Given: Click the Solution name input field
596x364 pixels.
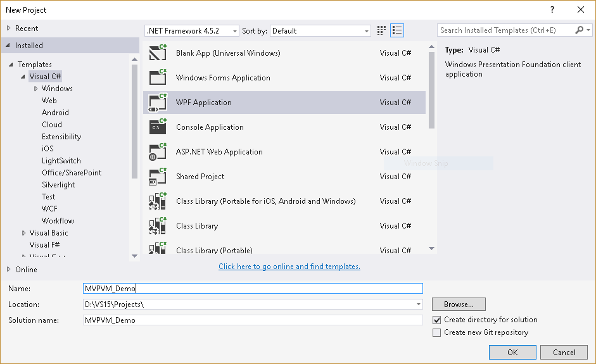Looking at the screenshot, I should (x=253, y=320).
